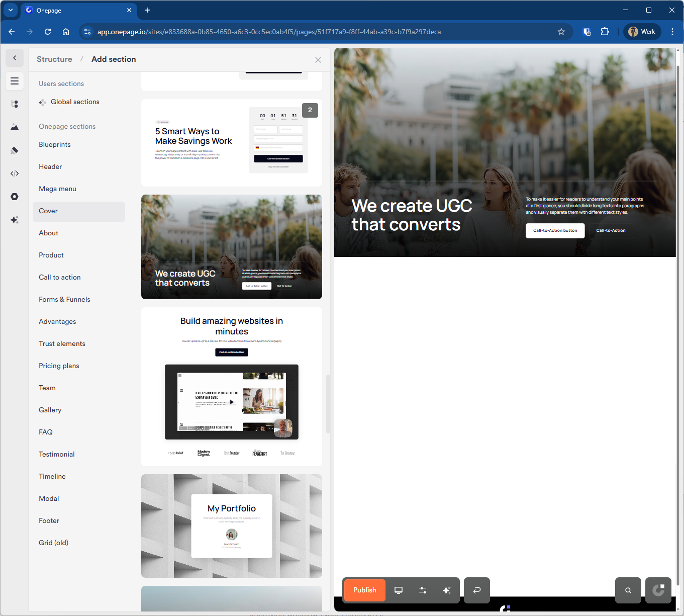This screenshot has width=684, height=616.
Task: Click the preview page vertical scrollbar
Action: pyautogui.click(x=678, y=325)
